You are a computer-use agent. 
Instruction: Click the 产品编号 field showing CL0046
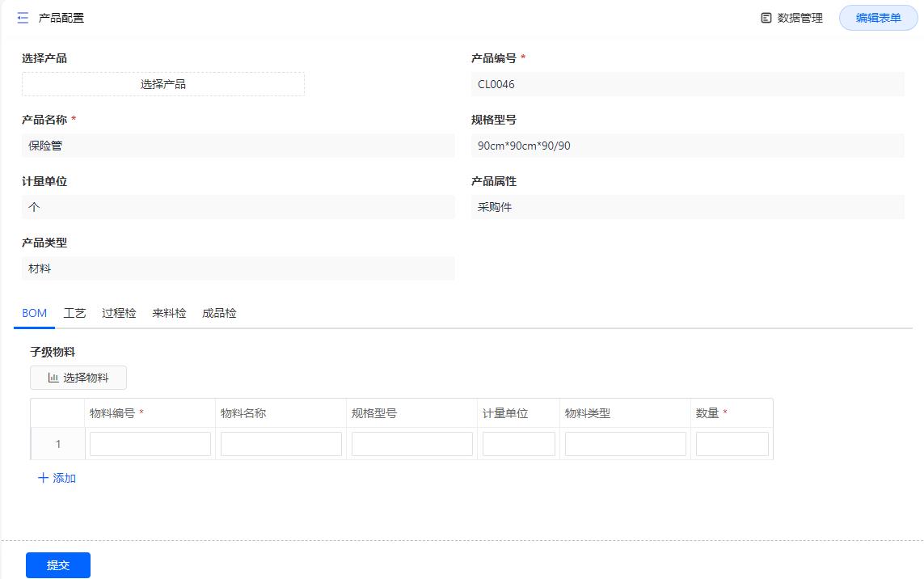tap(688, 84)
